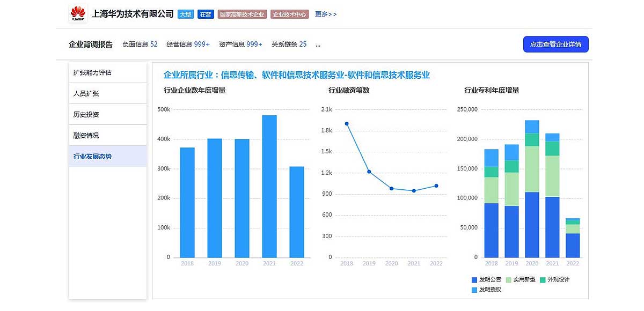This screenshot has width=644, height=311.
Task: Switch to the 负面信息 52 tab
Action: tap(140, 45)
